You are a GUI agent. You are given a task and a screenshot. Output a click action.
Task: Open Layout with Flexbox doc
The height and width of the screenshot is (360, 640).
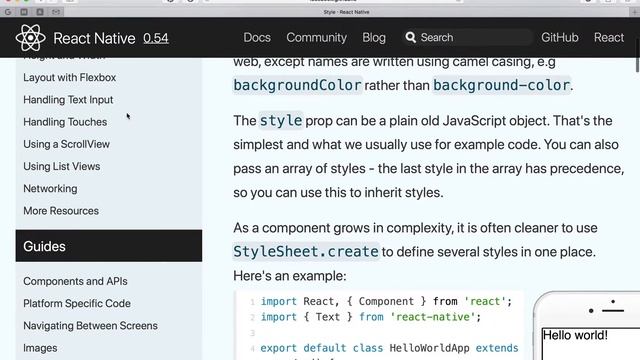[70, 78]
